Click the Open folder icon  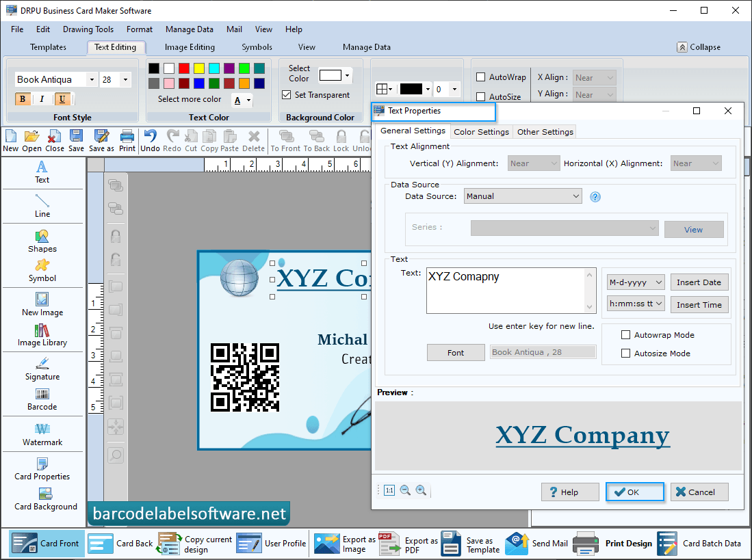point(31,141)
